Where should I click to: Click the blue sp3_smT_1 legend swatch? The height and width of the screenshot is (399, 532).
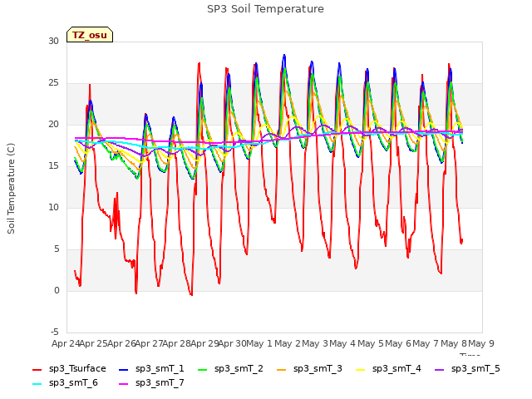[124, 369]
